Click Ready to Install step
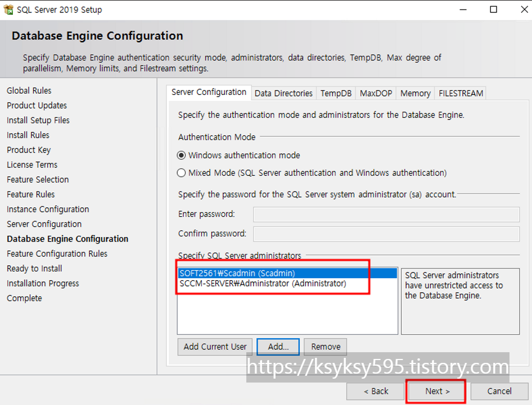The width and height of the screenshot is (532, 405). [x=34, y=269]
